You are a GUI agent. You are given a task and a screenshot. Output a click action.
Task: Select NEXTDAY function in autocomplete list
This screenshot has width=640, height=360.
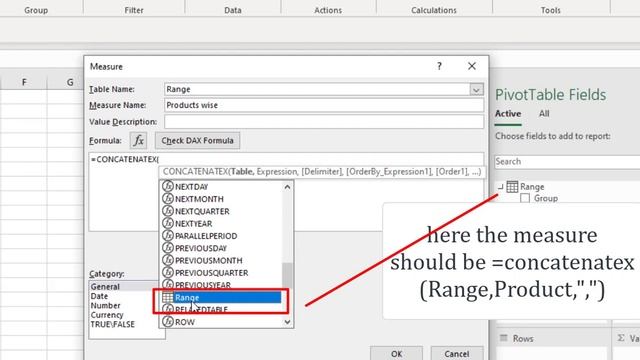tap(220, 187)
